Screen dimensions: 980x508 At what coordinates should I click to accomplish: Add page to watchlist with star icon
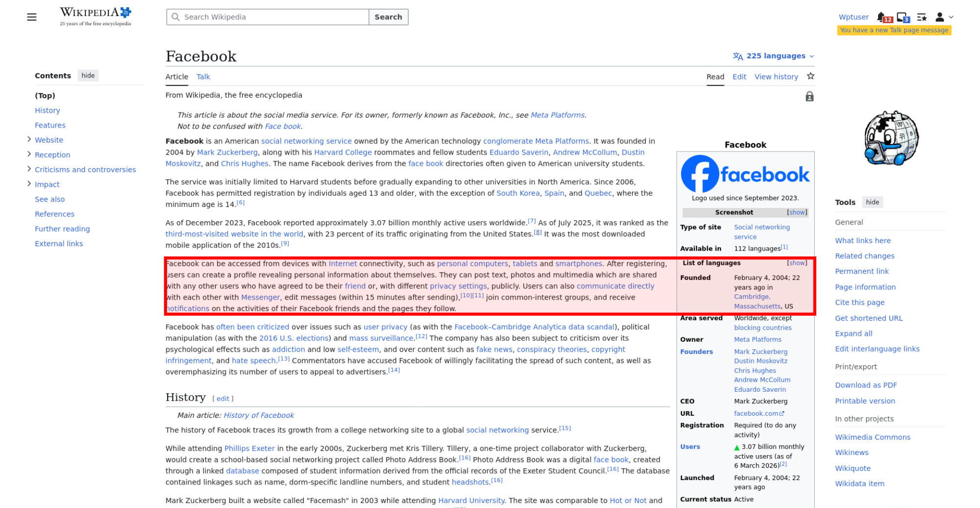[810, 76]
